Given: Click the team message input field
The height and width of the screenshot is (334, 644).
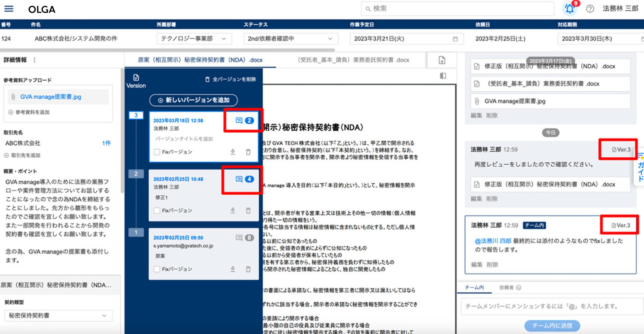Looking at the screenshot, I should (552, 306).
